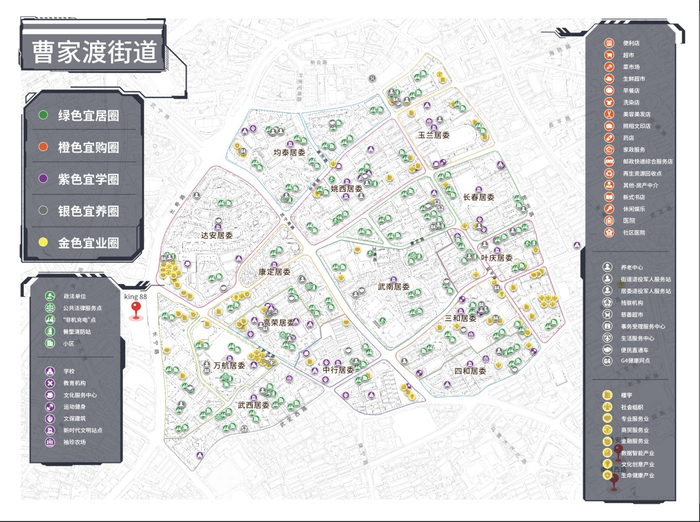Click the 小区 green residential icon
Viewport: 700px width, 522px height.
[x=50, y=343]
